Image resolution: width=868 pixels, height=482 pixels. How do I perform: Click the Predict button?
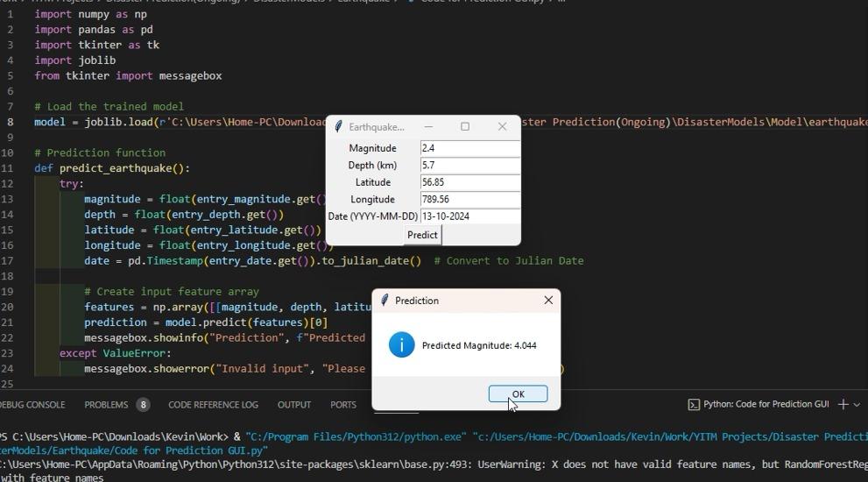(422, 235)
